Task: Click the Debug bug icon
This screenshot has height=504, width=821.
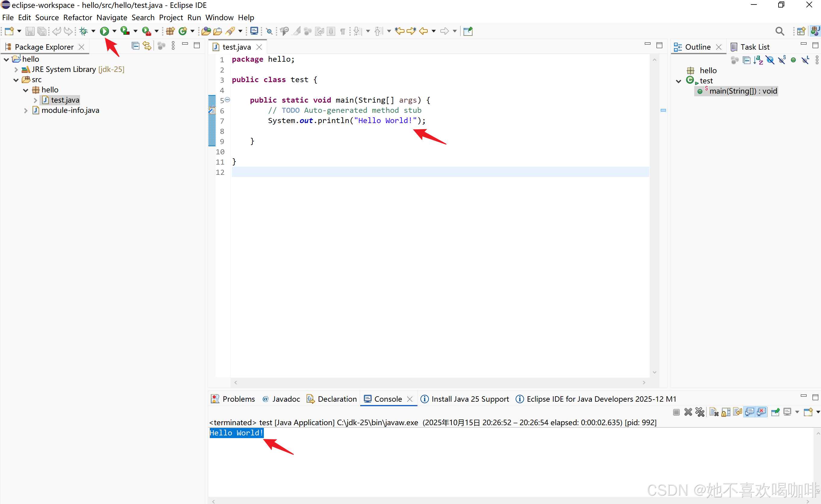Action: coord(83,31)
